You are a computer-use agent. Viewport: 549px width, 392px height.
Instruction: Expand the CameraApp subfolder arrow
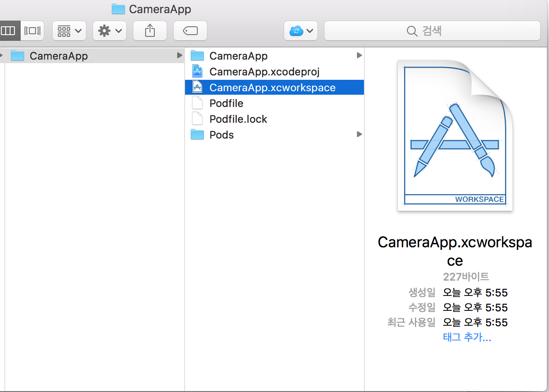coord(359,56)
